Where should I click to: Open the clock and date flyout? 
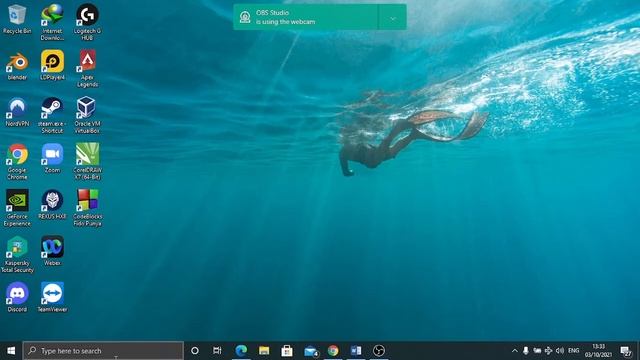pos(598,351)
